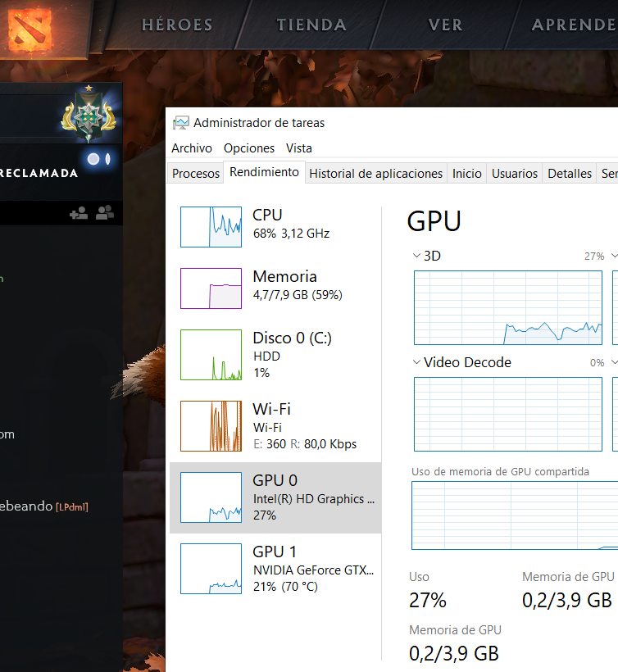
Task: Open the HÉROES menu in Dota
Action: click(x=177, y=25)
